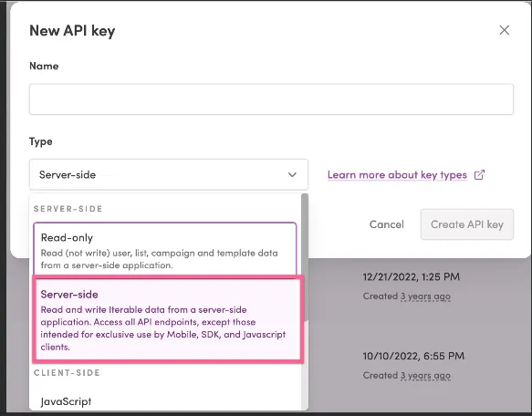Click the Type dropdown chevron arrow
Screen dimensions: 532x416
pos(292,175)
